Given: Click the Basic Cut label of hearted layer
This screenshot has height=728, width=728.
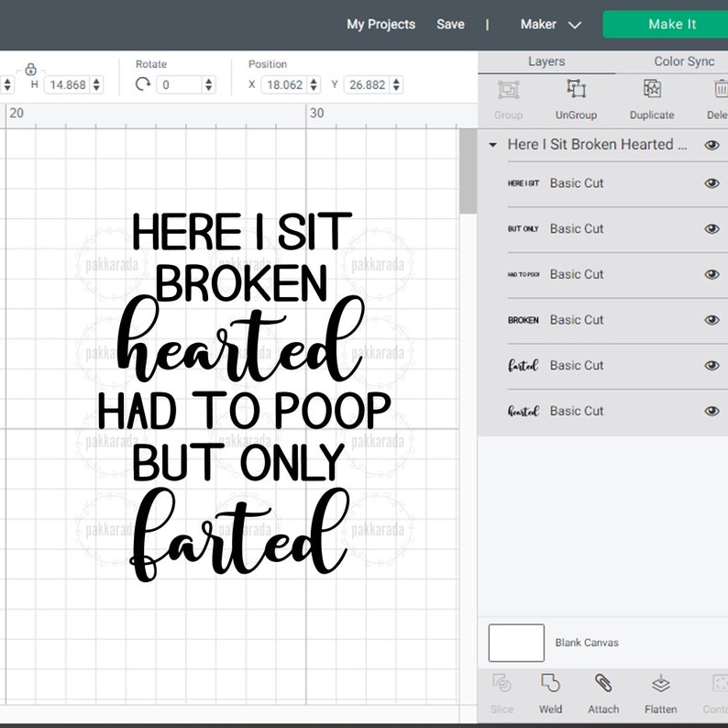Looking at the screenshot, I should point(577,411).
